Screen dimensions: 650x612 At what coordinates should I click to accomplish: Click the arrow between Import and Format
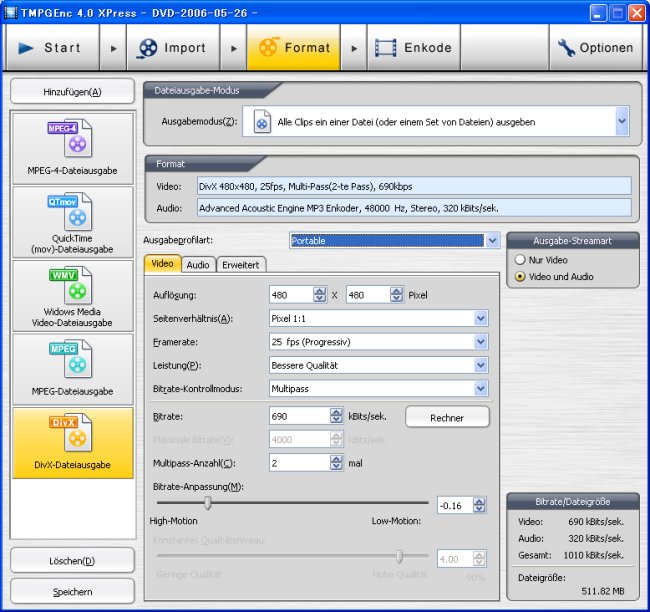234,48
